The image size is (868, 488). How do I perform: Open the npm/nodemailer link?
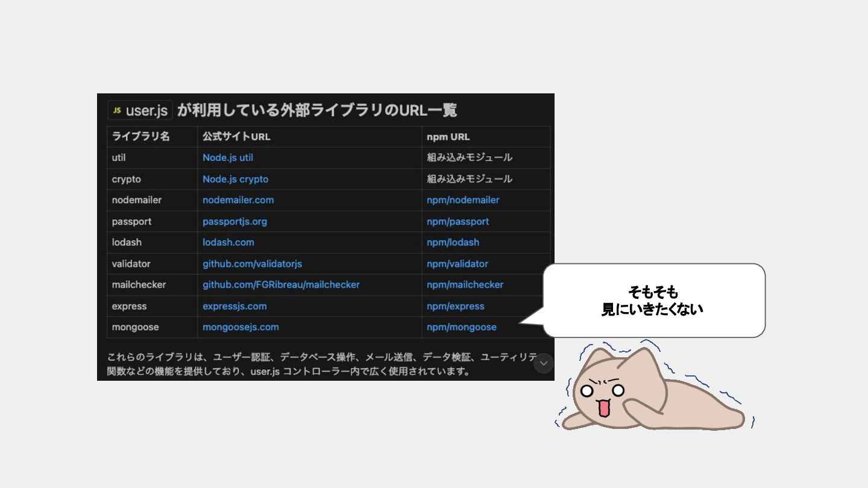click(463, 200)
